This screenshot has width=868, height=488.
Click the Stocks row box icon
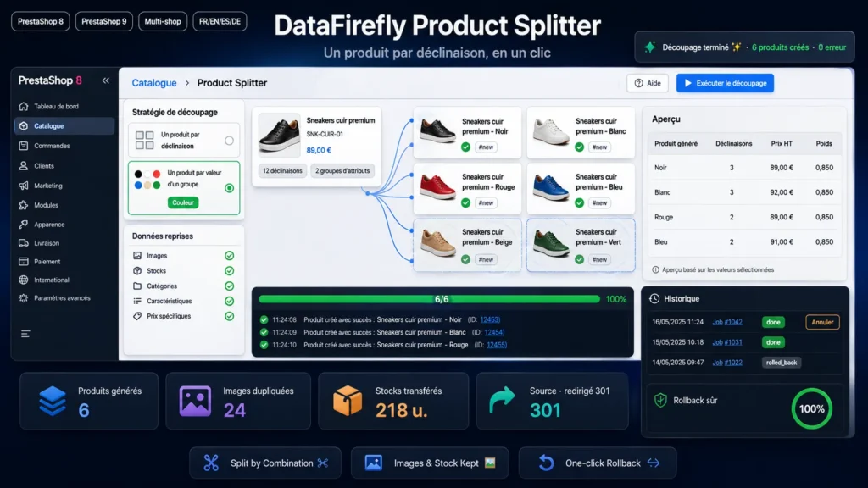click(137, 270)
